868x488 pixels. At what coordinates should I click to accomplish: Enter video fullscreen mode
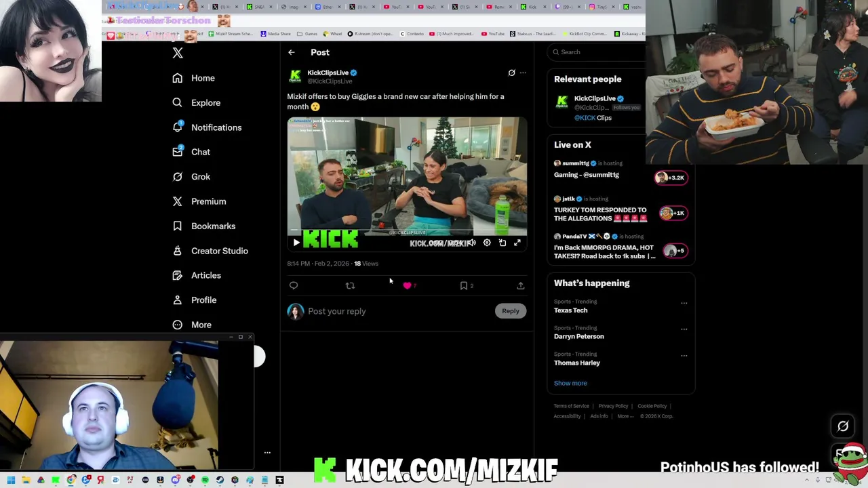click(517, 243)
